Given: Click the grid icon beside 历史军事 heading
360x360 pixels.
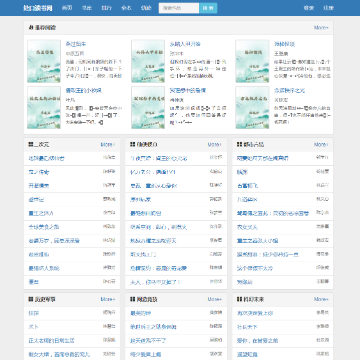Looking at the screenshot, I should tap(31, 299).
